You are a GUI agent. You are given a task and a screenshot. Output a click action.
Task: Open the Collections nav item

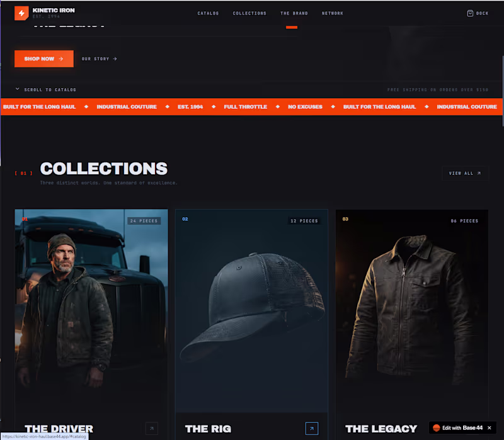(249, 13)
